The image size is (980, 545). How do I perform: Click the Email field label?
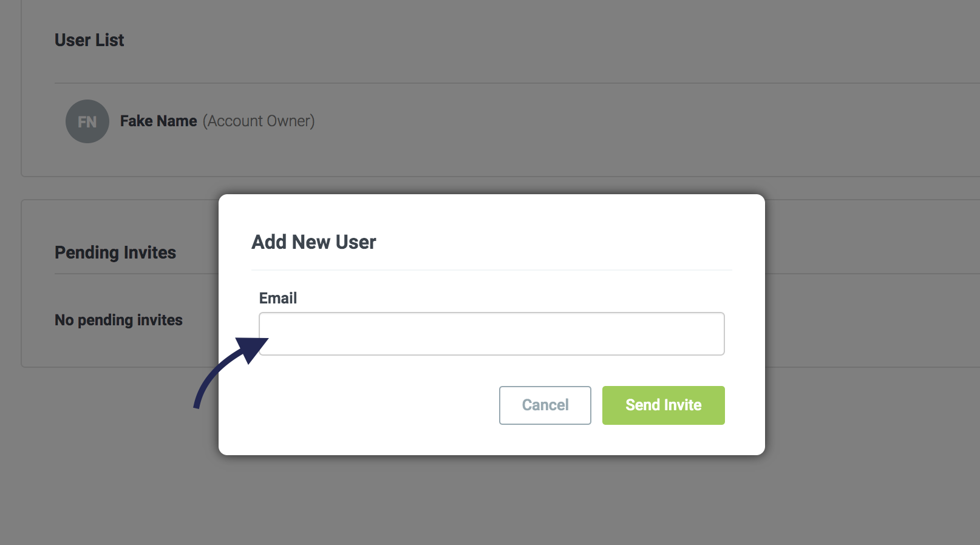tap(278, 298)
